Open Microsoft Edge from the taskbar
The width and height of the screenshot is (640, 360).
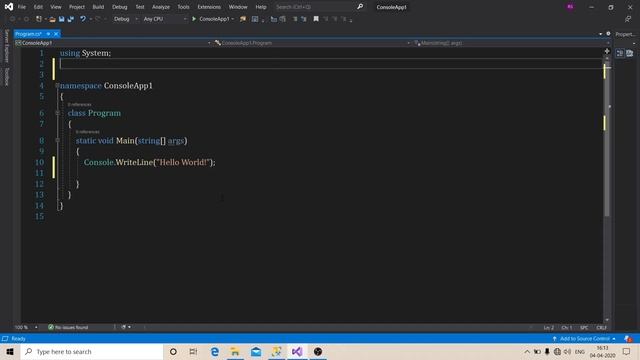click(x=215, y=351)
